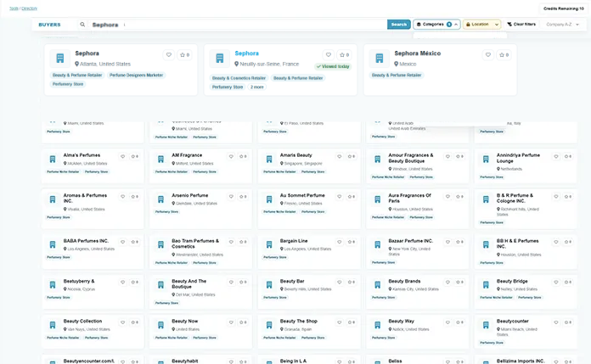The height and width of the screenshot is (364, 591).
Task: Click the star rating on Sephora France card
Action: (344, 54)
